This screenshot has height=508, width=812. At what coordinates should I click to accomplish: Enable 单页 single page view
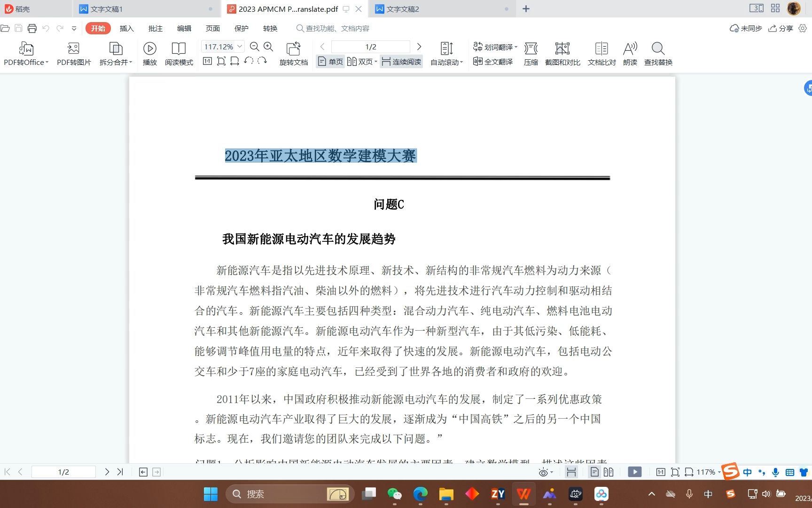point(331,62)
